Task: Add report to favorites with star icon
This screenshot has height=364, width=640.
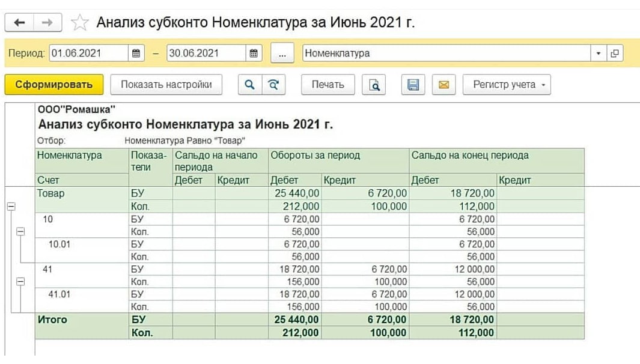Action: (x=79, y=22)
